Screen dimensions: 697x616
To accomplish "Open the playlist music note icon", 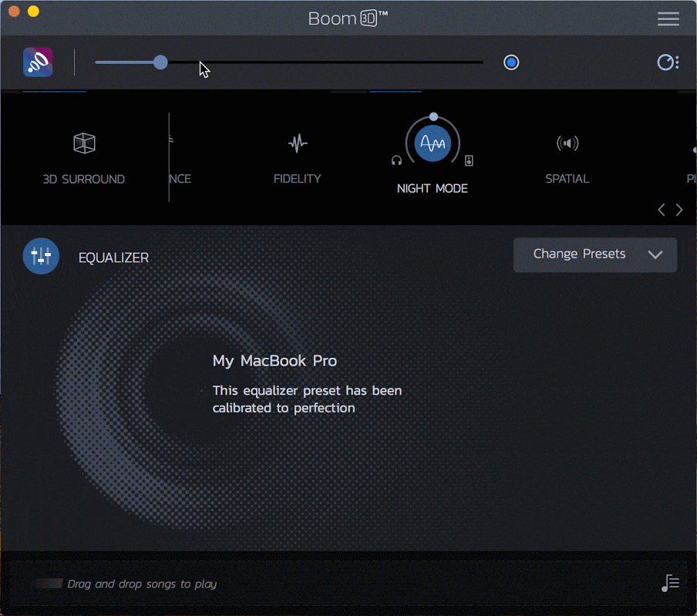I will coord(670,583).
